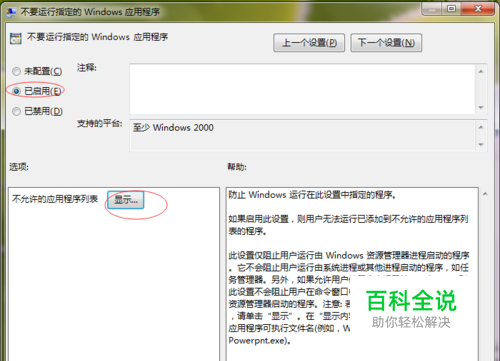Click the policy setting icon beside the heading
This screenshot has height=361, width=500.
[16, 38]
